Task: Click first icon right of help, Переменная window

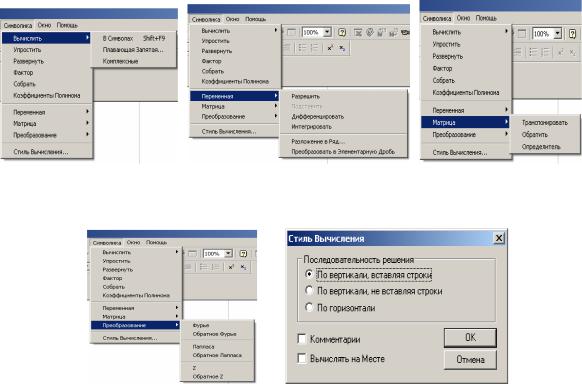Action: click(x=358, y=33)
